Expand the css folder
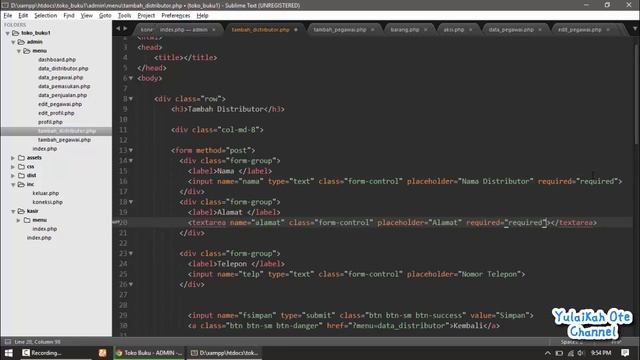Viewport: 640px width, 360px height. 13,167
